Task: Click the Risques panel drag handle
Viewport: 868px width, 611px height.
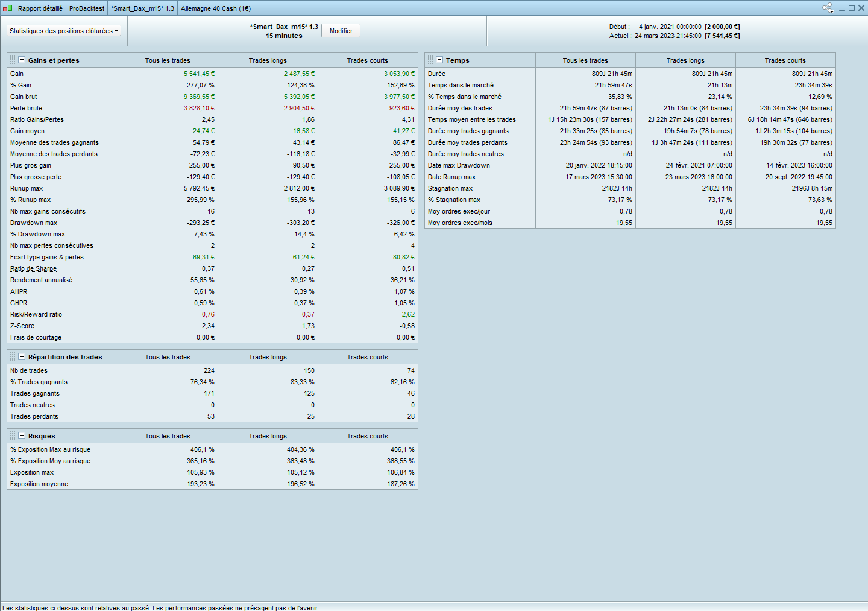Action: pyautogui.click(x=13, y=436)
